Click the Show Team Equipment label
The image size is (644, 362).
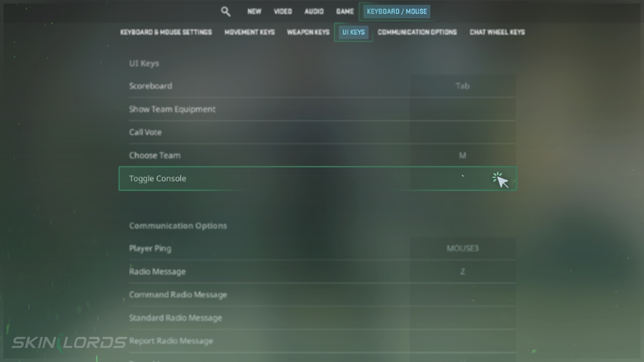(172, 109)
